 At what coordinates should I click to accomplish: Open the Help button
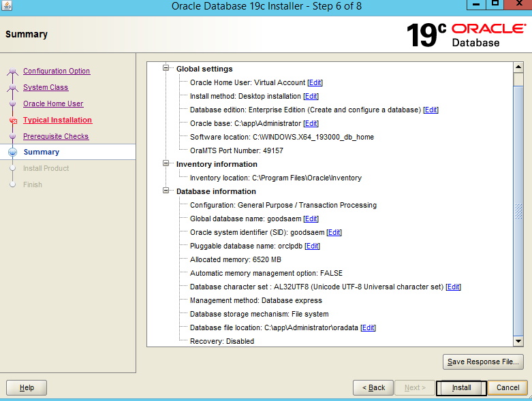[27, 388]
